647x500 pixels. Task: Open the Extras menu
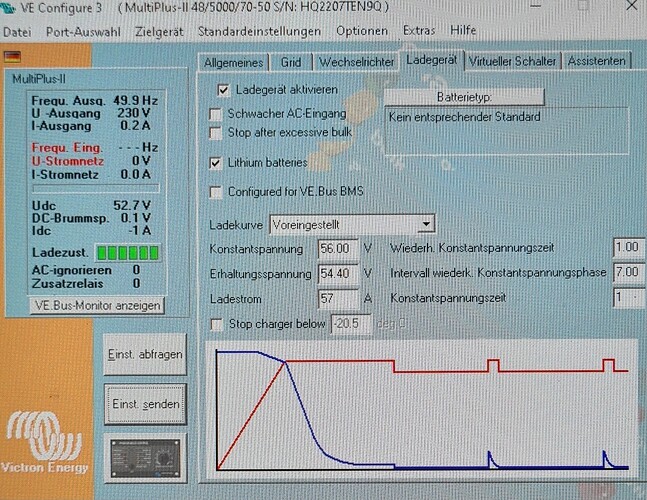419,31
